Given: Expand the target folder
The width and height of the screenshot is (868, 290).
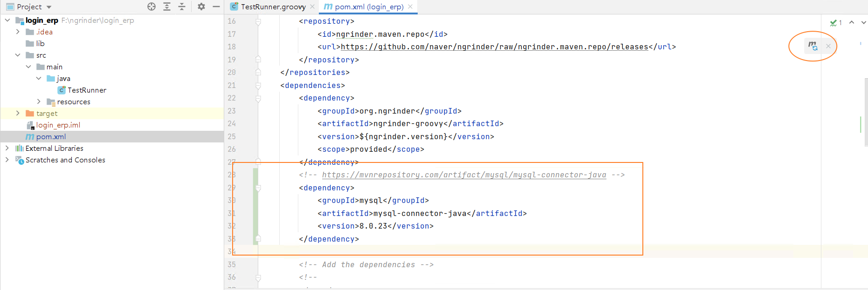Looking at the screenshot, I should pyautogui.click(x=18, y=113).
